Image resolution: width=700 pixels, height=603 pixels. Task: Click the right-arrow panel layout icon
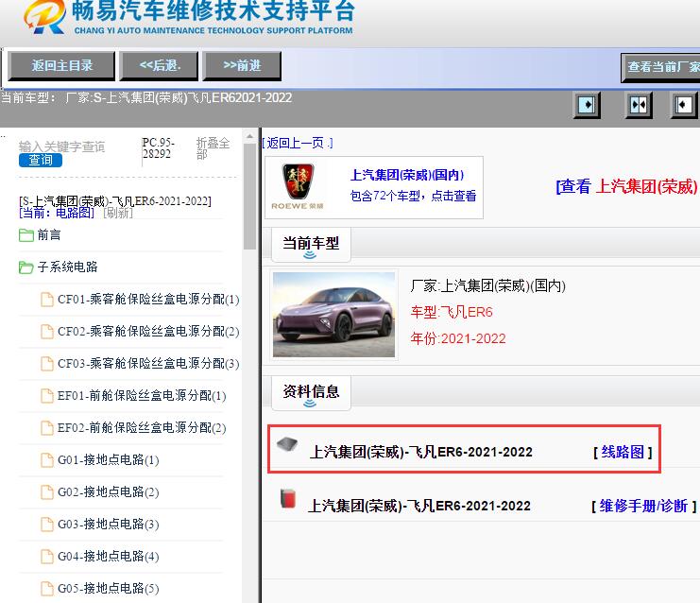click(587, 105)
